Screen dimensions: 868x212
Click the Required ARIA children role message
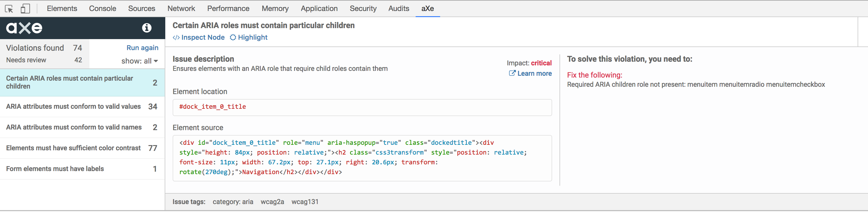coord(696,84)
